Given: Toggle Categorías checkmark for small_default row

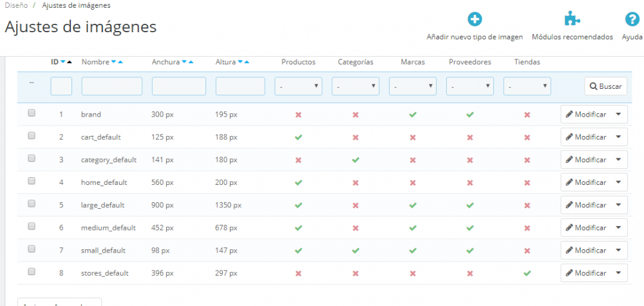Looking at the screenshot, I should click(355, 250).
